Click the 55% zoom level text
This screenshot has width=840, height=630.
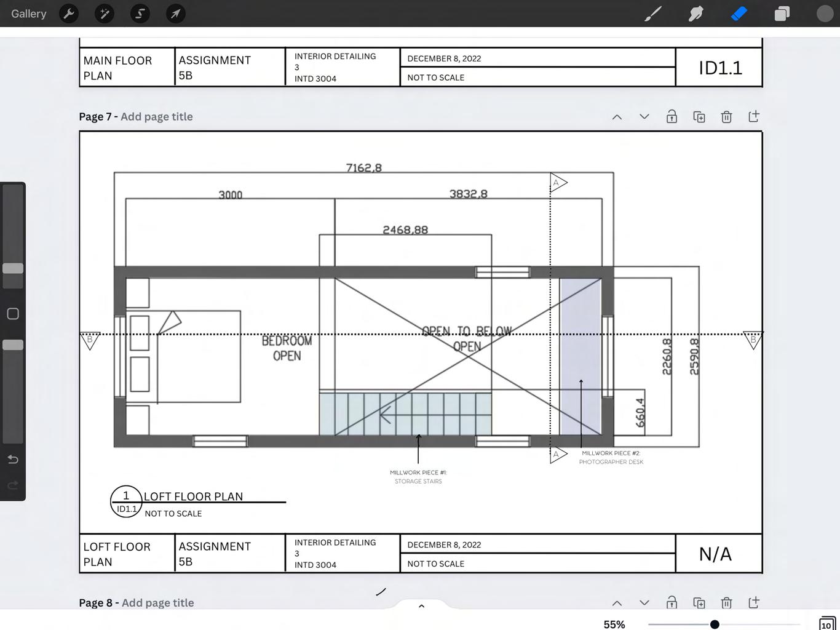pos(614,624)
